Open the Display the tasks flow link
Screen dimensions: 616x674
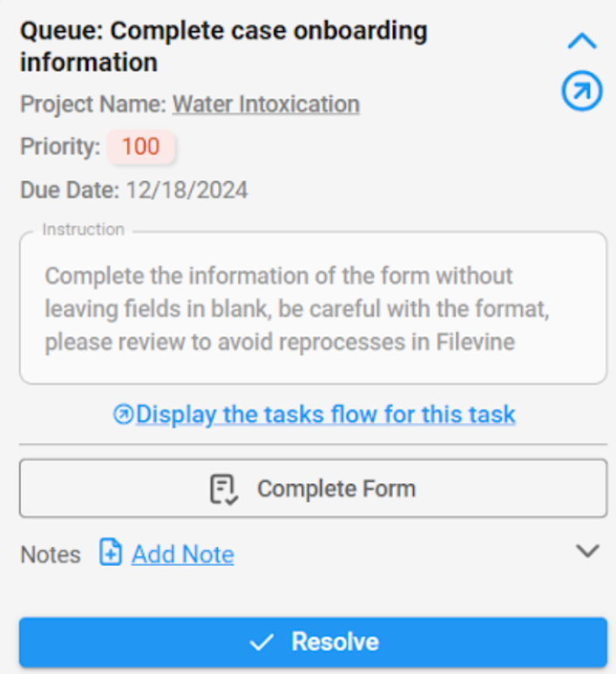pos(326,415)
